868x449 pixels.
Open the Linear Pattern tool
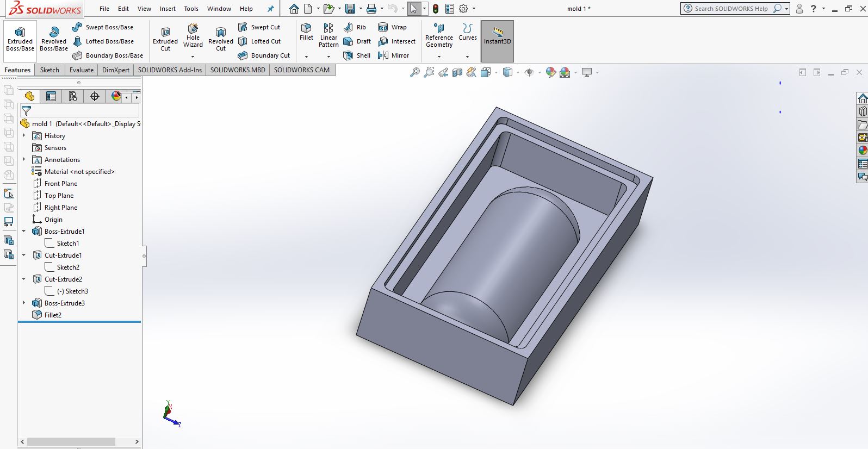click(328, 35)
